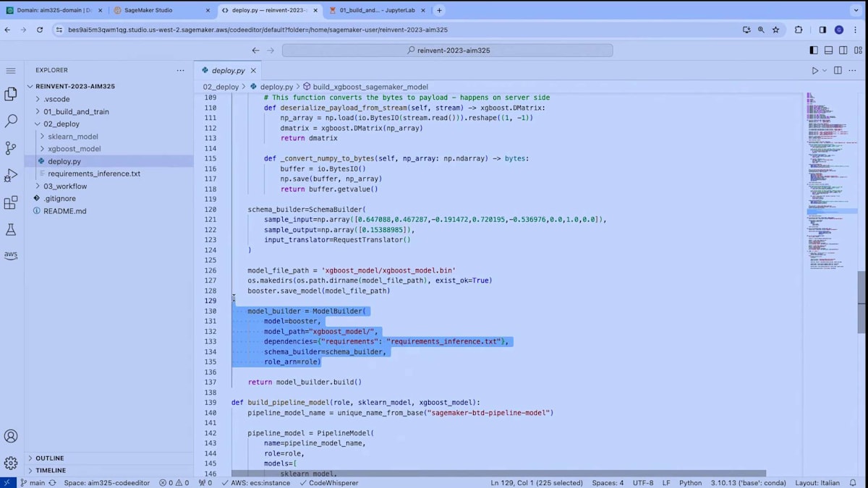Change file encoding via UTF-8
Image resolution: width=868 pixels, height=488 pixels.
(642, 482)
